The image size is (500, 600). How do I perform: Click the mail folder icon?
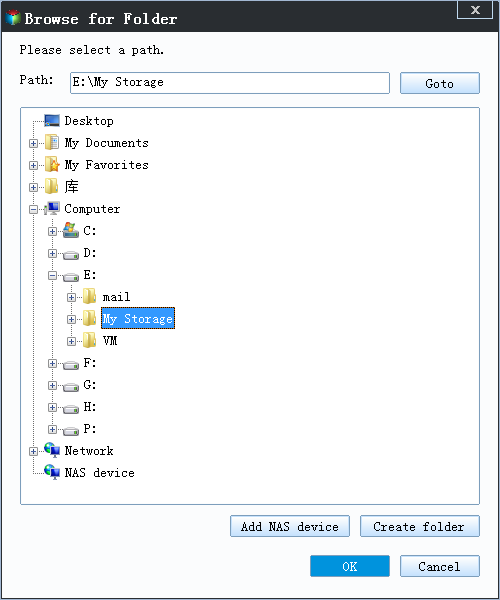tap(90, 297)
